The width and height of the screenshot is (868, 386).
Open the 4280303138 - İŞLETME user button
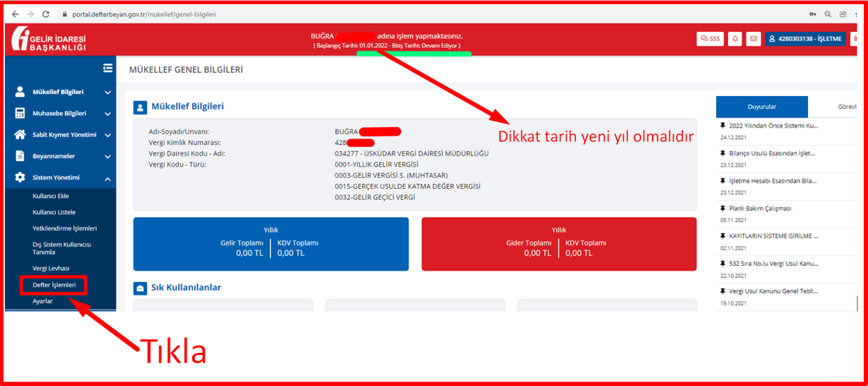804,39
